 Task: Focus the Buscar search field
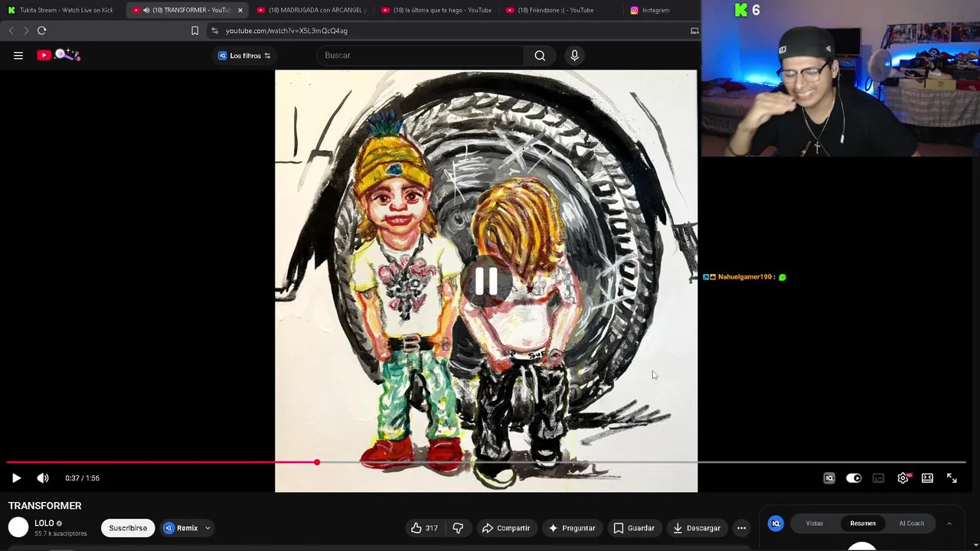pyautogui.click(x=421, y=55)
